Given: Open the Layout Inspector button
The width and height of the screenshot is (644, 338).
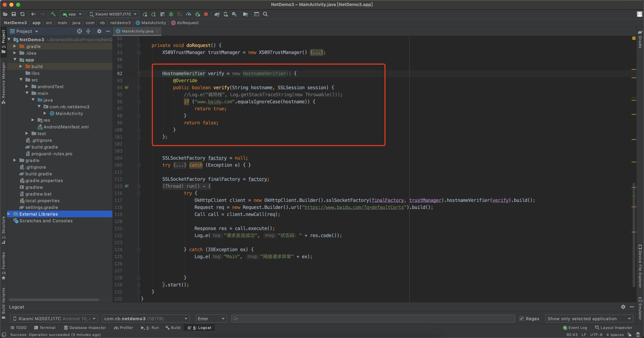Looking at the screenshot, I should coord(614,327).
